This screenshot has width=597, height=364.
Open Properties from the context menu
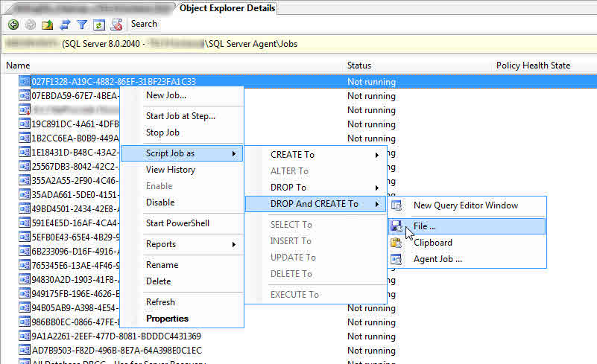[x=167, y=319]
